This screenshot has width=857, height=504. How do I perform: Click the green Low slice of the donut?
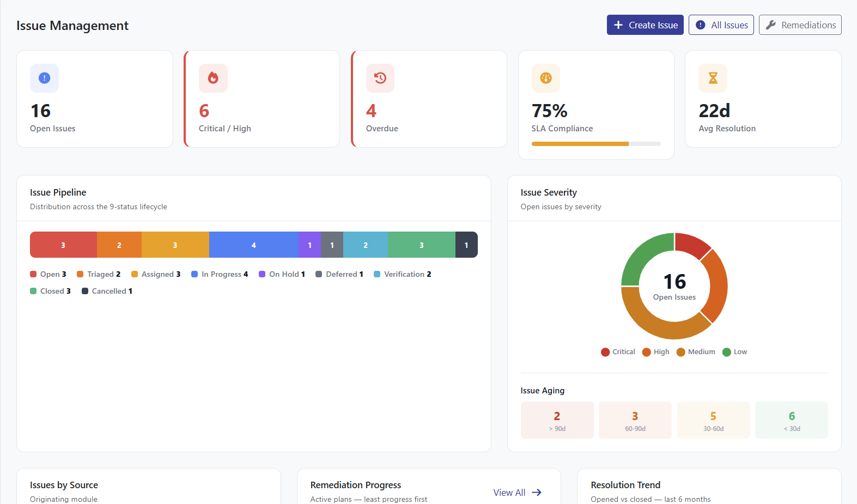pyautogui.click(x=643, y=255)
